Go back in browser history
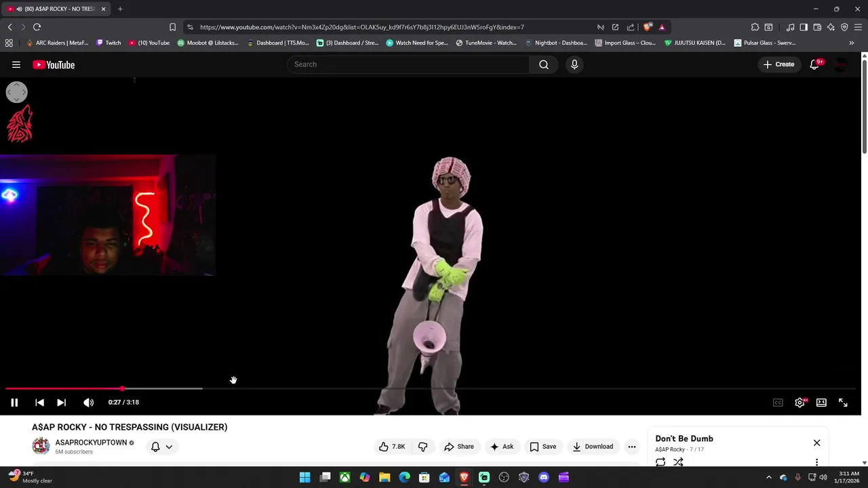 (x=9, y=27)
